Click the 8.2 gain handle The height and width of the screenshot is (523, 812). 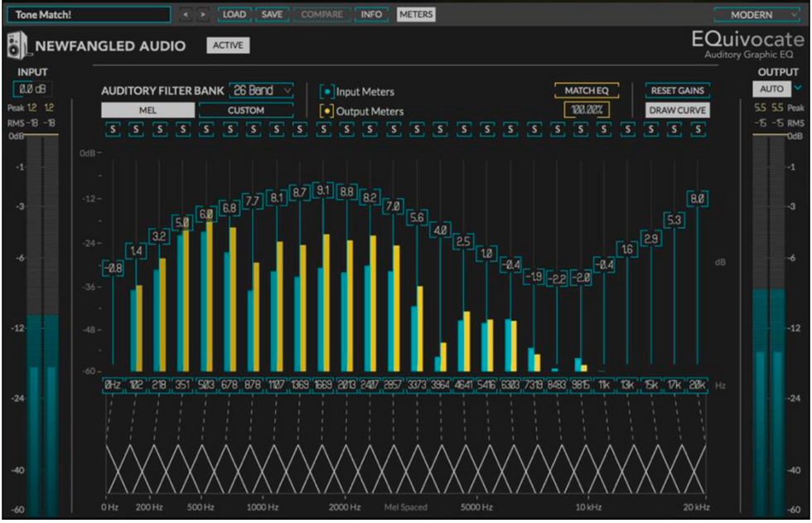pyautogui.click(x=370, y=197)
